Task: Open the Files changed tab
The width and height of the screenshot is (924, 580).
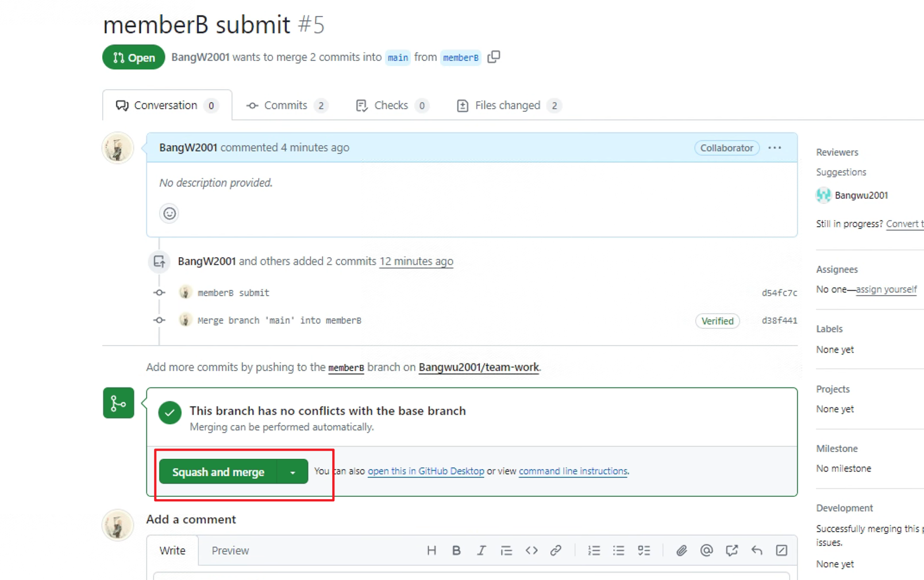Action: tap(509, 106)
